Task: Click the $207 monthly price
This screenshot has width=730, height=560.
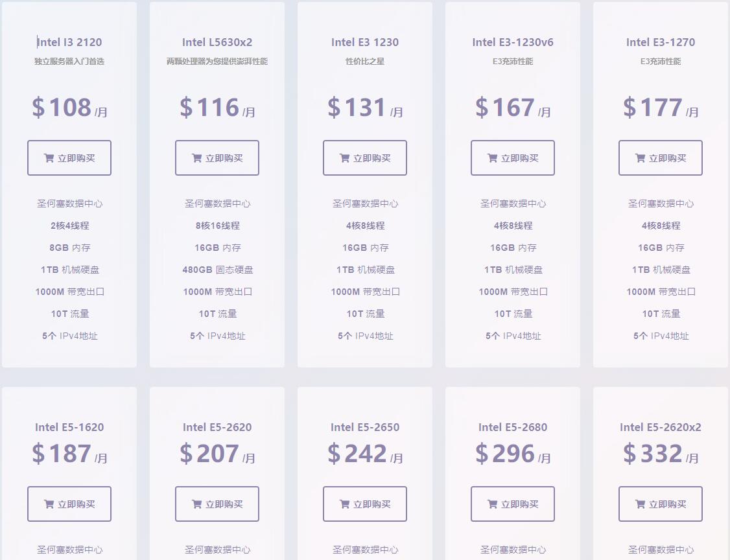Action: tap(217, 454)
